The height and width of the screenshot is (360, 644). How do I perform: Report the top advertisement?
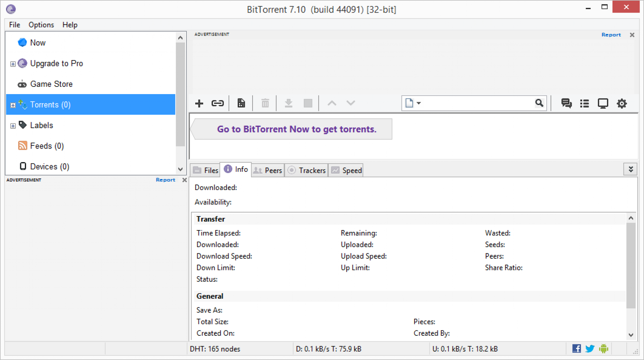pos(610,35)
